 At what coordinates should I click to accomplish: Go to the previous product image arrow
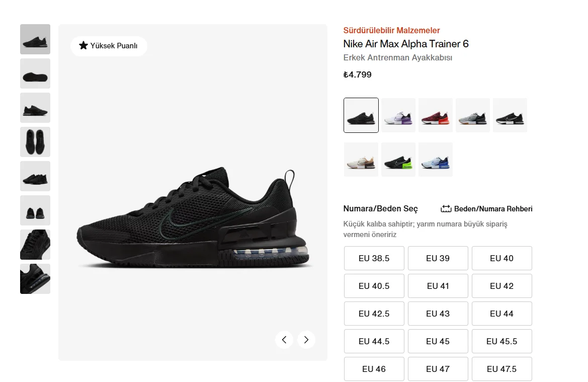pyautogui.click(x=284, y=340)
